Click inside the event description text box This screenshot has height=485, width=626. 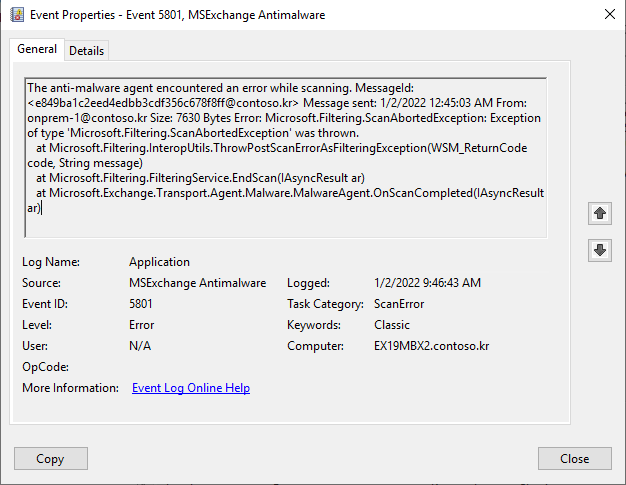pos(285,158)
